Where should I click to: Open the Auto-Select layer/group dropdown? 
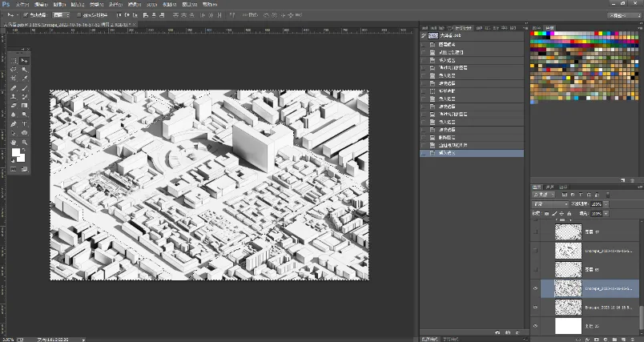[x=61, y=15]
